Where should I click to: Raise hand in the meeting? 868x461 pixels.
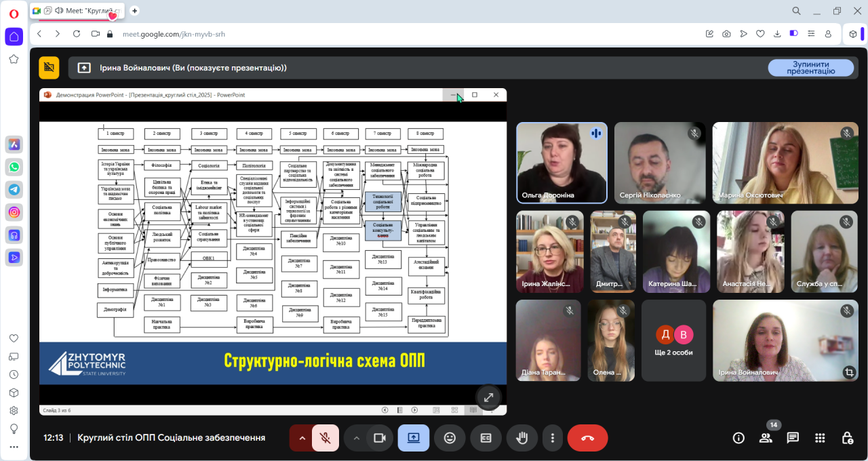521,438
